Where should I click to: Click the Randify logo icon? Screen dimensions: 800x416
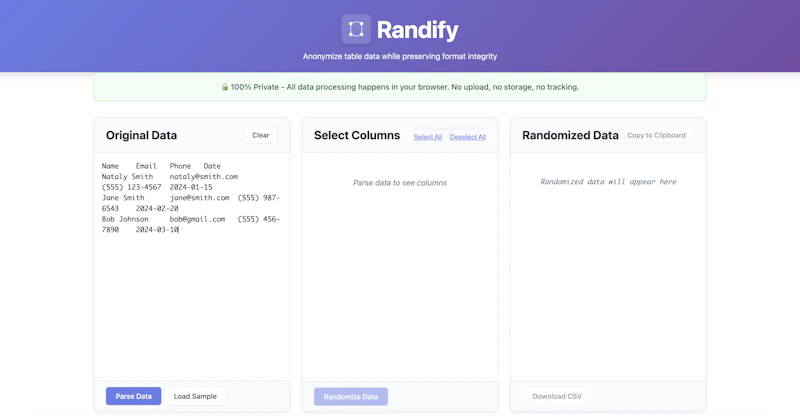pos(356,29)
